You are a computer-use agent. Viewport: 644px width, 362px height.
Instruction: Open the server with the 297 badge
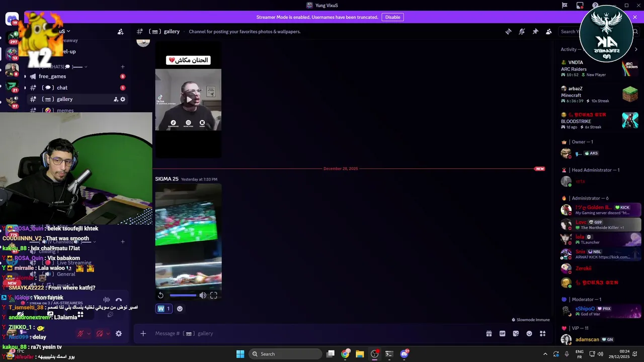(x=12, y=37)
